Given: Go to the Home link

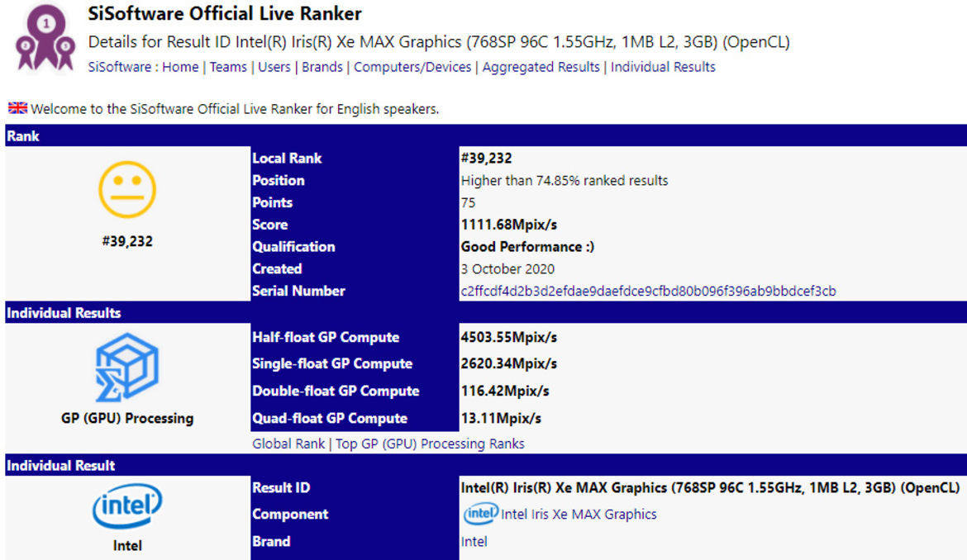Looking at the screenshot, I should (x=180, y=67).
